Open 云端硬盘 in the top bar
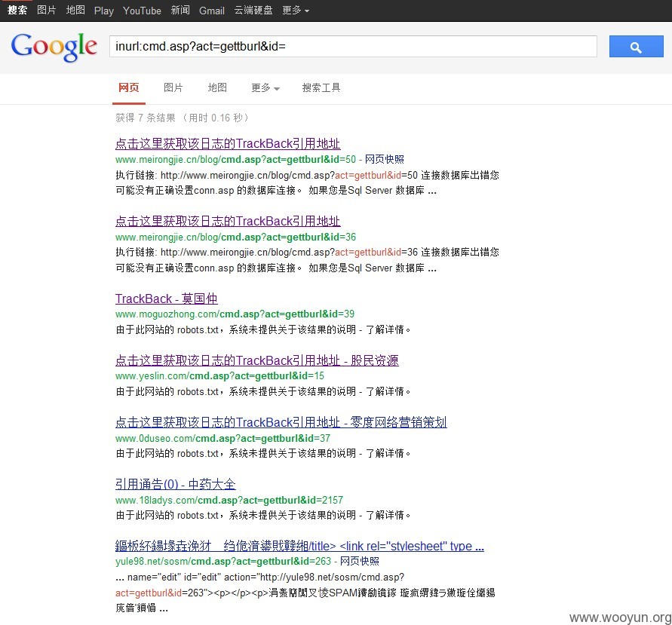 [253, 11]
